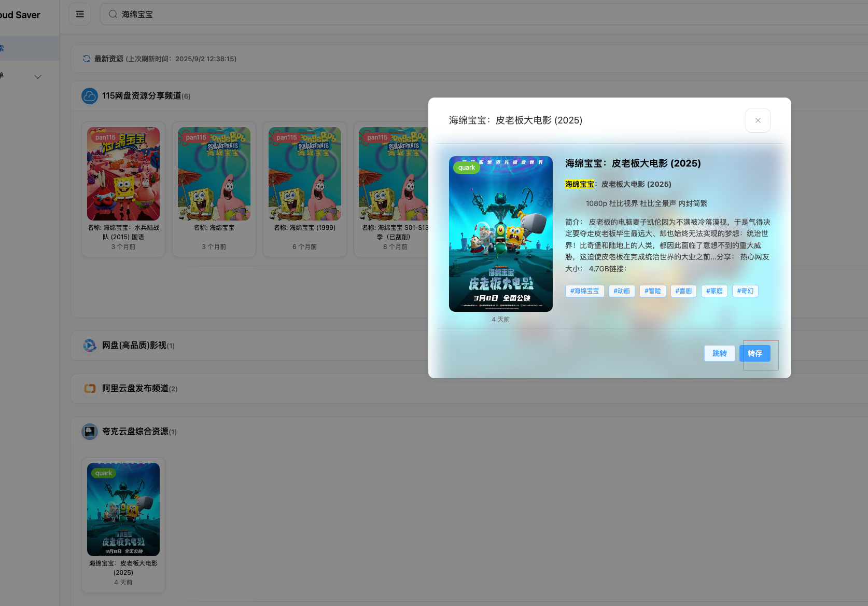Select the 网盘(高品质)影视 play icon
The width and height of the screenshot is (868, 606).
(89, 346)
